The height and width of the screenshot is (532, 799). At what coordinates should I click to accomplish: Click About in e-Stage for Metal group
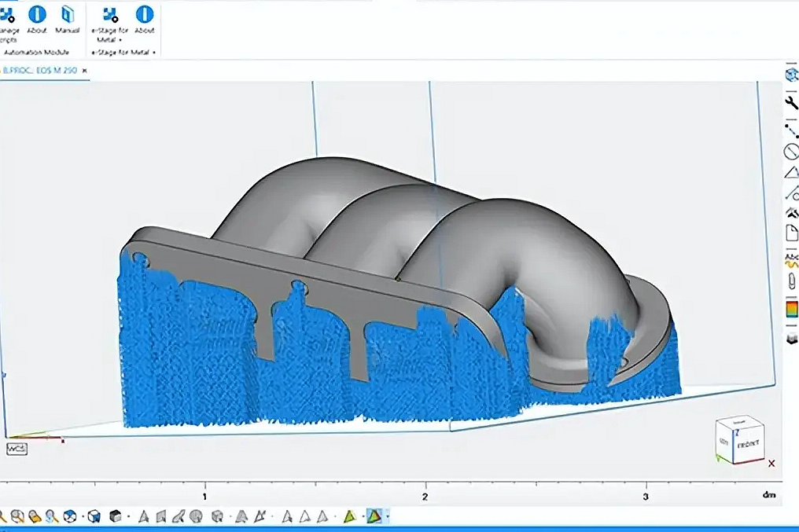point(144,15)
